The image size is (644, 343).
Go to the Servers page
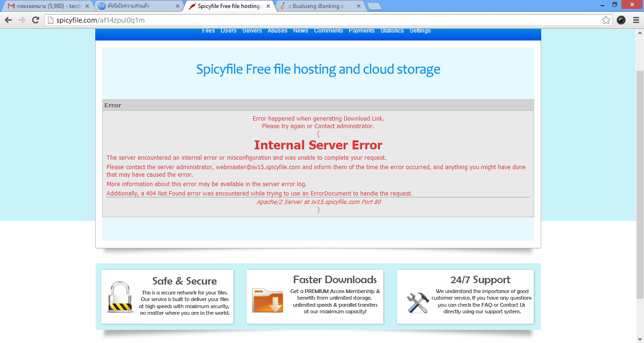click(252, 31)
